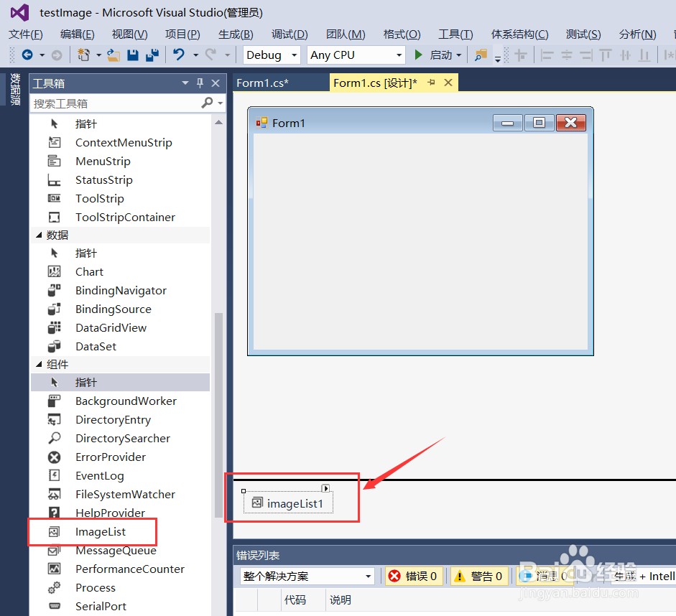Click the toolbox scrollbar up arrow
Screen dimensions: 676x616
218,123
